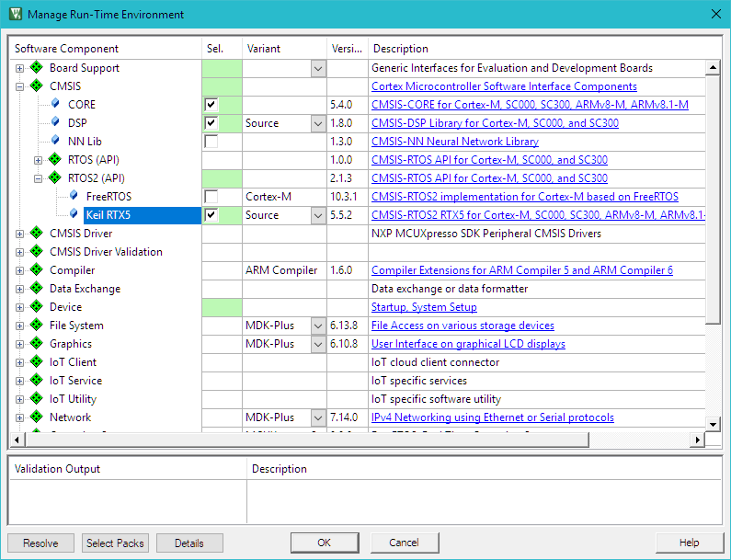This screenshot has width=731, height=560.
Task: Select the FreeRTOS tree row
Action: click(109, 196)
